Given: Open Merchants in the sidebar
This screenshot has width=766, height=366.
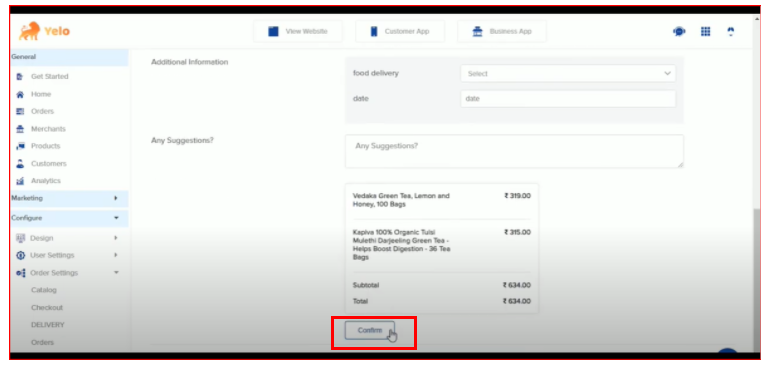Looking at the screenshot, I should (48, 129).
